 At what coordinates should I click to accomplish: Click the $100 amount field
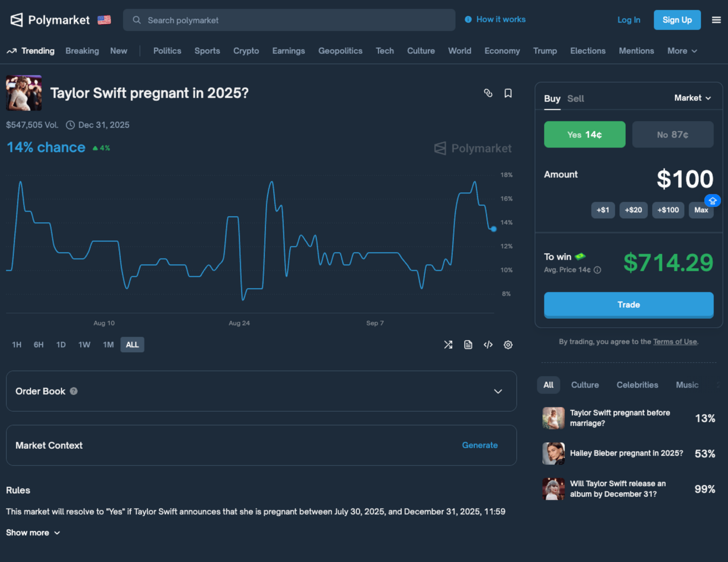tap(685, 179)
